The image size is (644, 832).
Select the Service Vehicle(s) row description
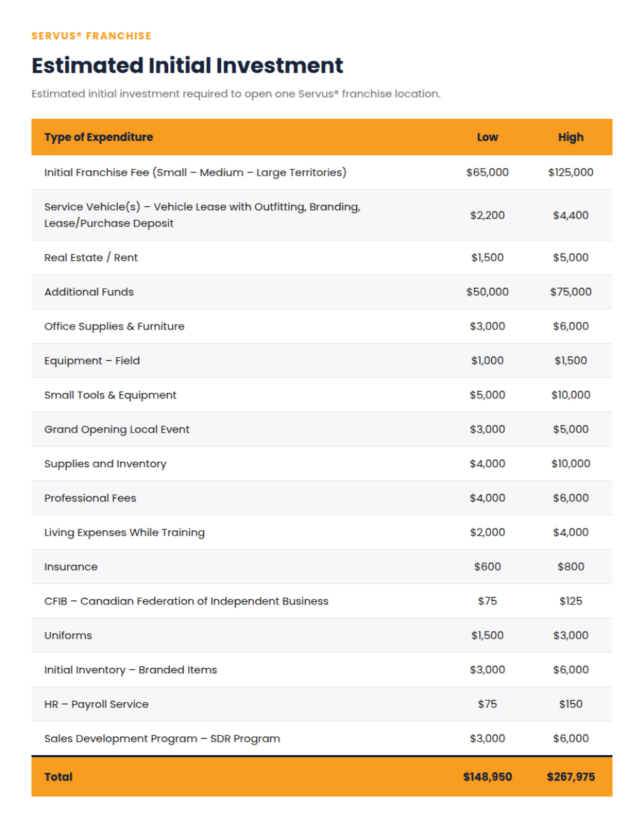(203, 215)
